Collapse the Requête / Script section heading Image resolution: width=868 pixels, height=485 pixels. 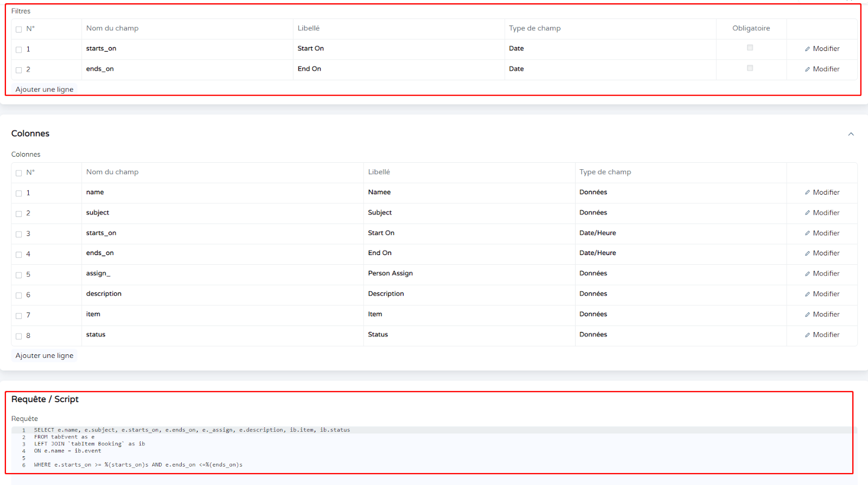pyautogui.click(x=45, y=399)
